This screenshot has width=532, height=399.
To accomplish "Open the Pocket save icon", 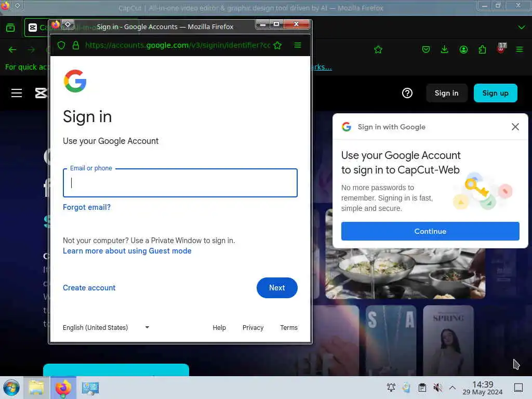I will pyautogui.click(x=426, y=50).
